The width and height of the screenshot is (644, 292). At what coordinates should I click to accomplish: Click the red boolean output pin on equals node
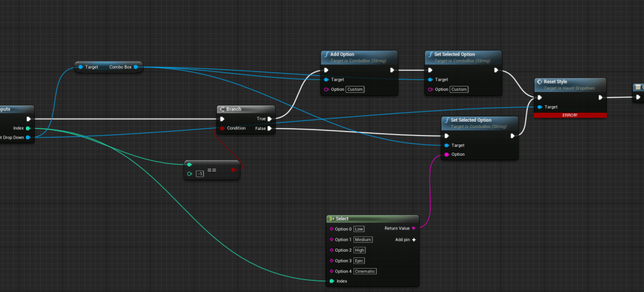coord(233,169)
